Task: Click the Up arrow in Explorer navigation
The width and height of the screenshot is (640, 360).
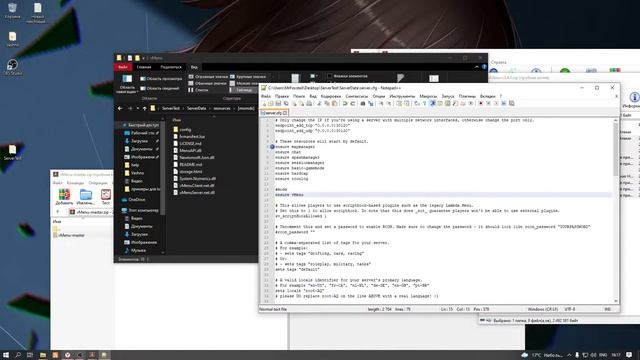Action: 144,109
